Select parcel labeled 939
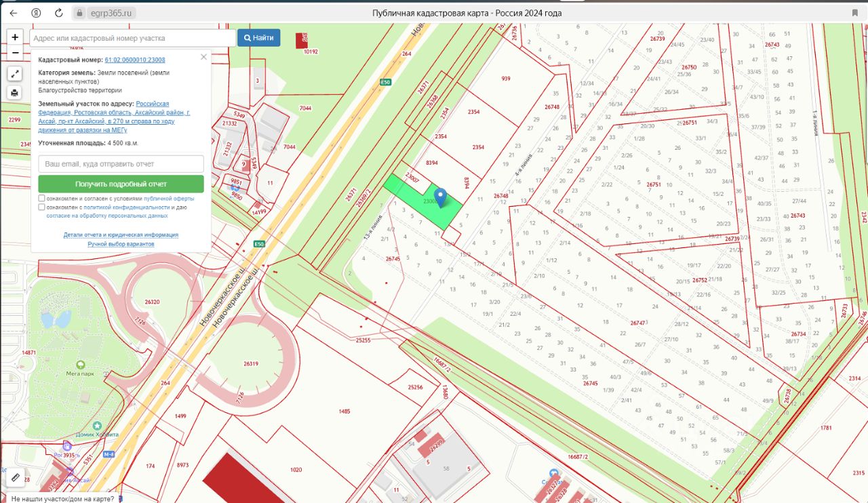Image resolution: width=868 pixels, height=503 pixels. 506,79
